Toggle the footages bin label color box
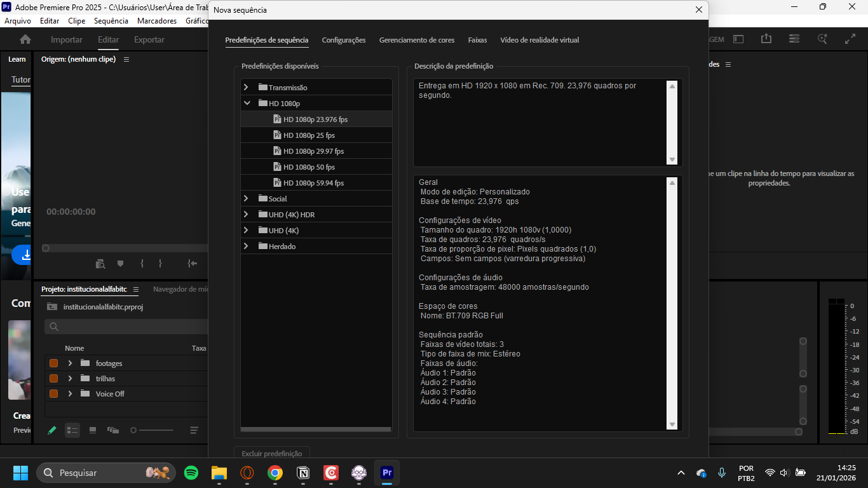The height and width of the screenshot is (488, 868). pos(54,363)
